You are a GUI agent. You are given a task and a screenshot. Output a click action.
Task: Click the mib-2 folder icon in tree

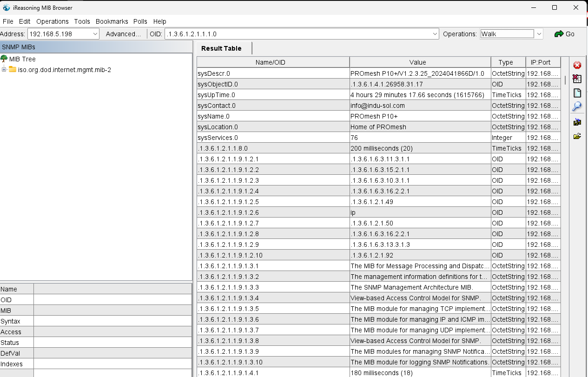(x=13, y=70)
